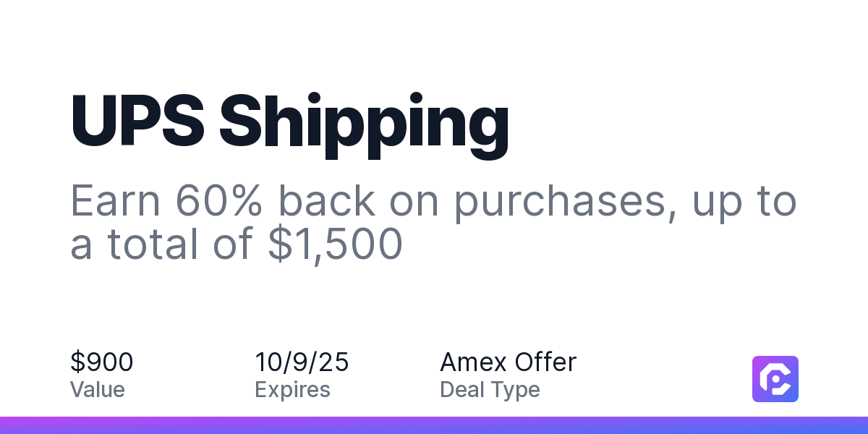Click the word UPS in the title
The width and height of the screenshot is (868, 434).
tap(138, 119)
